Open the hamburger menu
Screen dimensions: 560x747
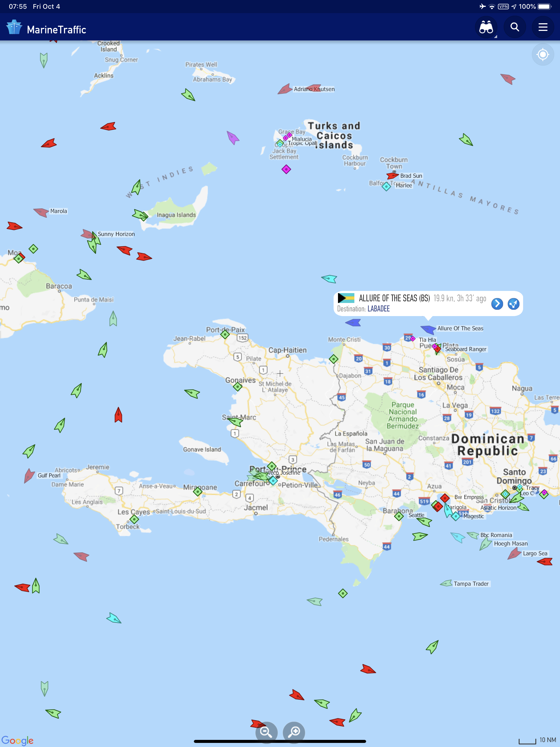[x=543, y=27]
